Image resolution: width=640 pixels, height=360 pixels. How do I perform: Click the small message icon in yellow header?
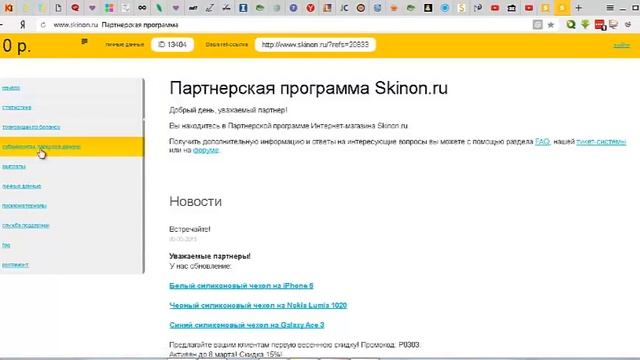84,41
